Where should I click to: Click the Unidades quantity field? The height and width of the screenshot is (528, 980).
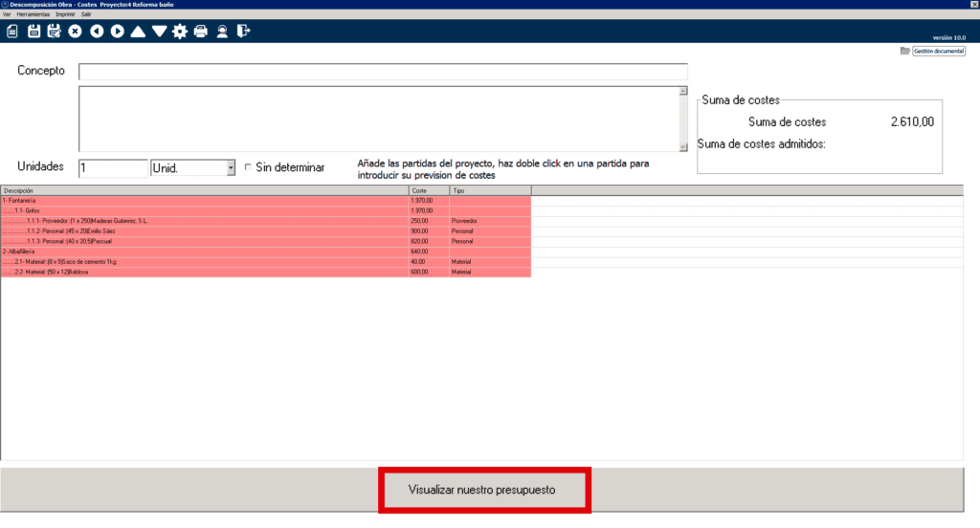pos(113,168)
